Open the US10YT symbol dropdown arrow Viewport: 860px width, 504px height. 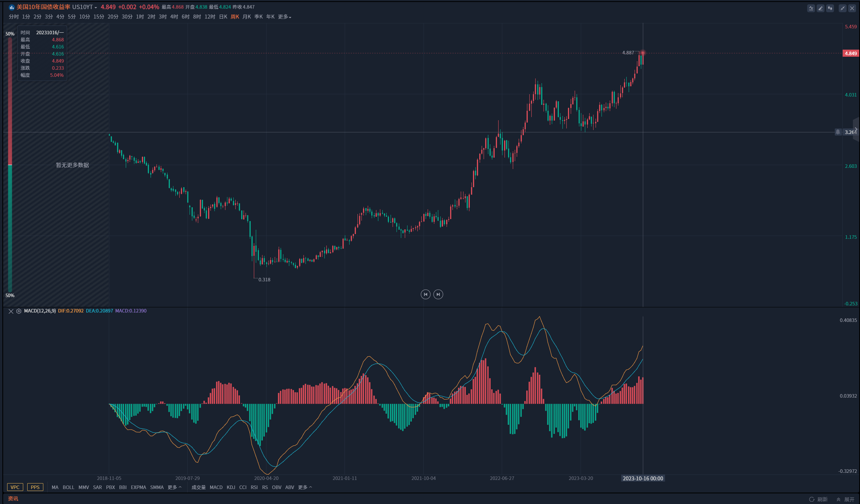click(x=96, y=7)
